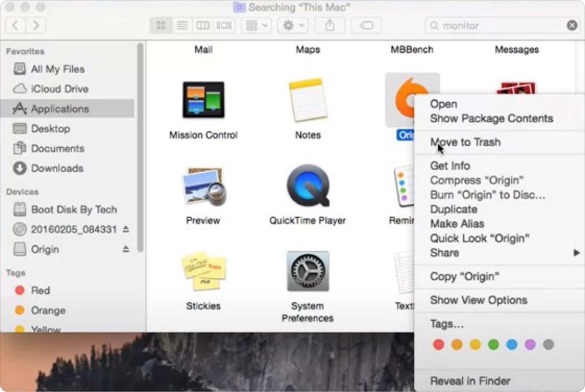Switch to list view in toolbar

click(182, 26)
